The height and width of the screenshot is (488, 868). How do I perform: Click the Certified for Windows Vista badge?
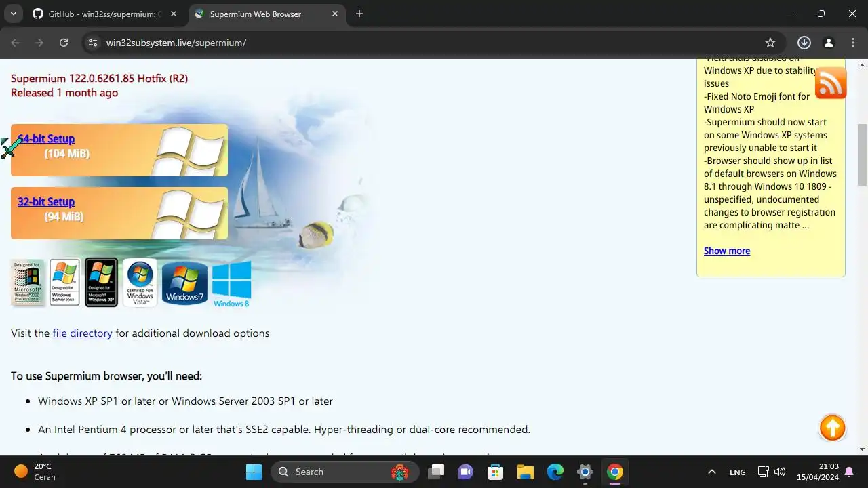pos(140,283)
